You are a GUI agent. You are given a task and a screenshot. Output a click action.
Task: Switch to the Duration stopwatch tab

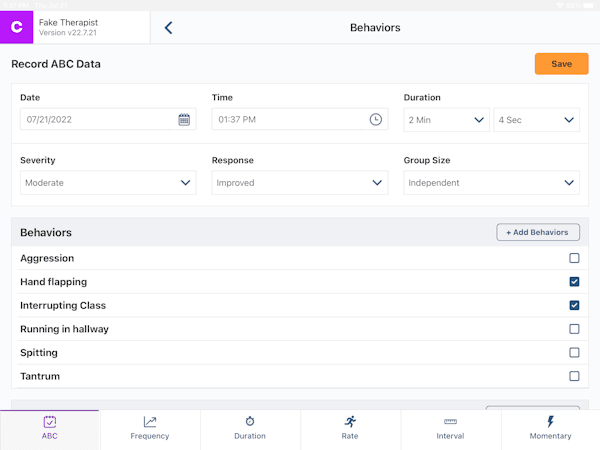(250, 428)
